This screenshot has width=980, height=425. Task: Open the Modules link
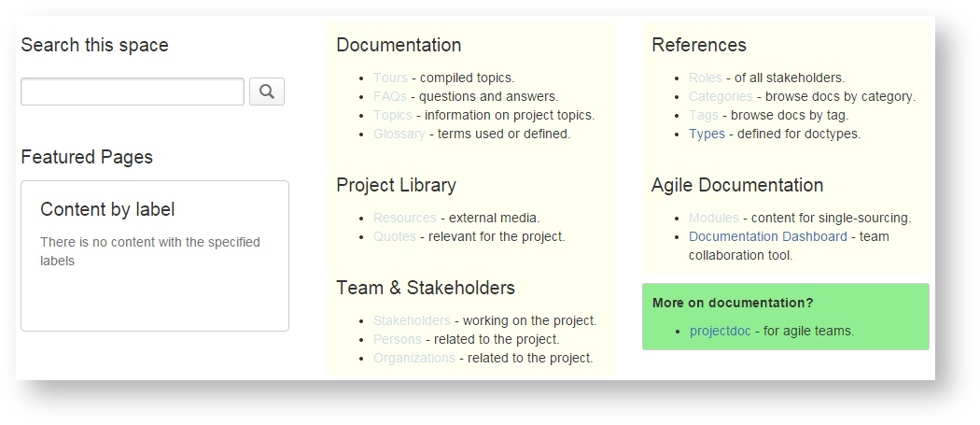click(714, 218)
